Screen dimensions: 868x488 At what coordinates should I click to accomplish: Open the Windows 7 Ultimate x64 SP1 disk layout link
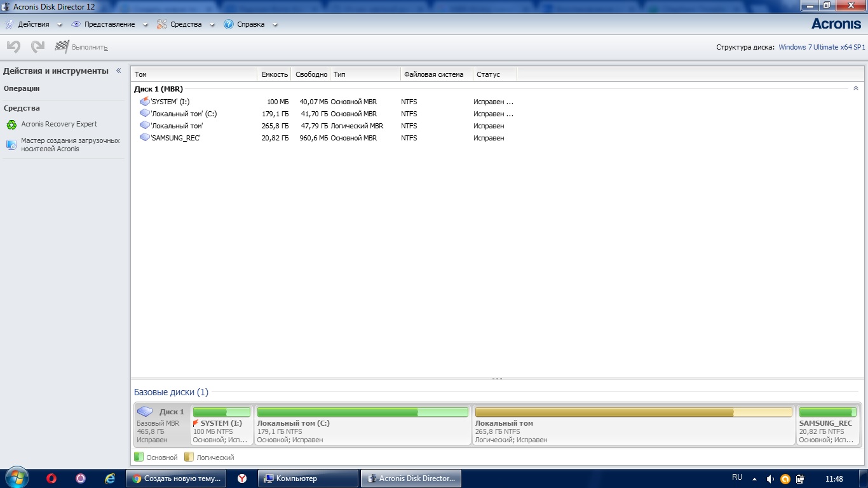[x=822, y=47]
